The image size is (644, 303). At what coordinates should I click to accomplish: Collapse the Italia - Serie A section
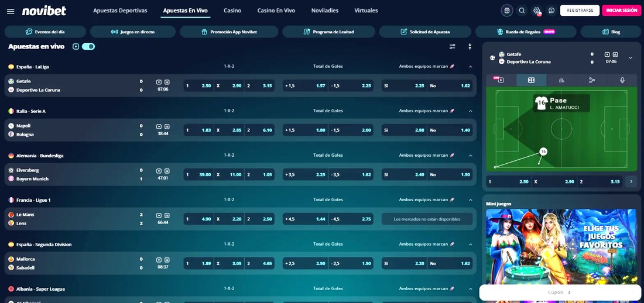tap(471, 111)
